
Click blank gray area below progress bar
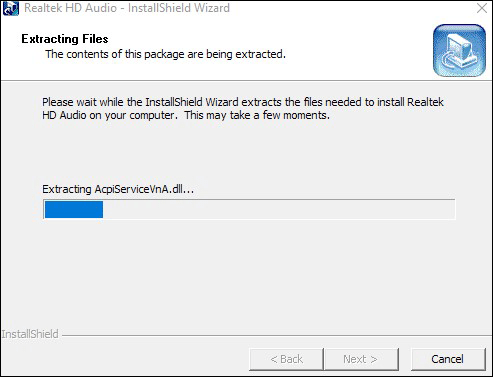[x=247, y=273]
